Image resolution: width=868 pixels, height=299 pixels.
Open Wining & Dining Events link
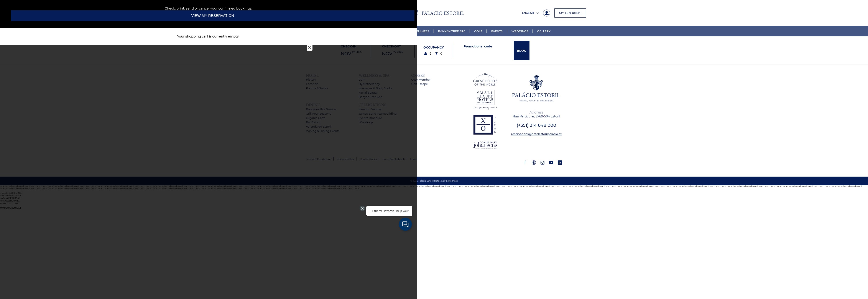[322, 131]
